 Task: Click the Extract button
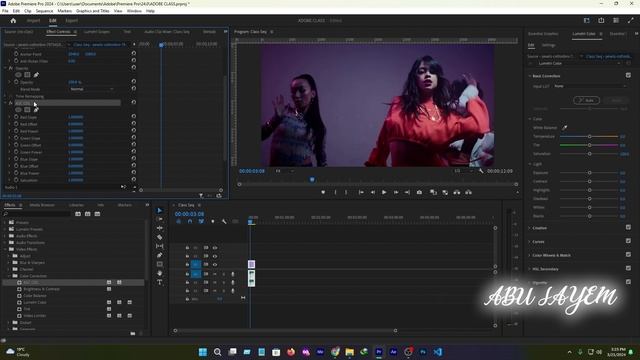(x=445, y=192)
